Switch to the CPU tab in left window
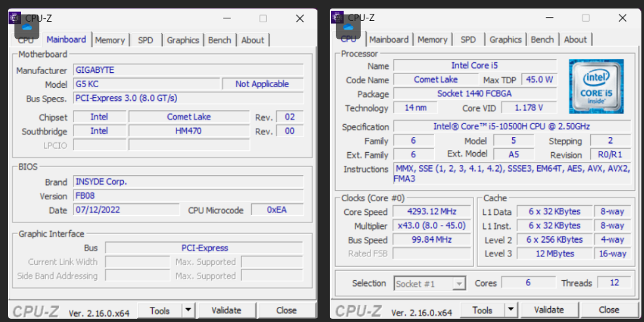Viewport: 644px width, 322px height. click(x=26, y=40)
